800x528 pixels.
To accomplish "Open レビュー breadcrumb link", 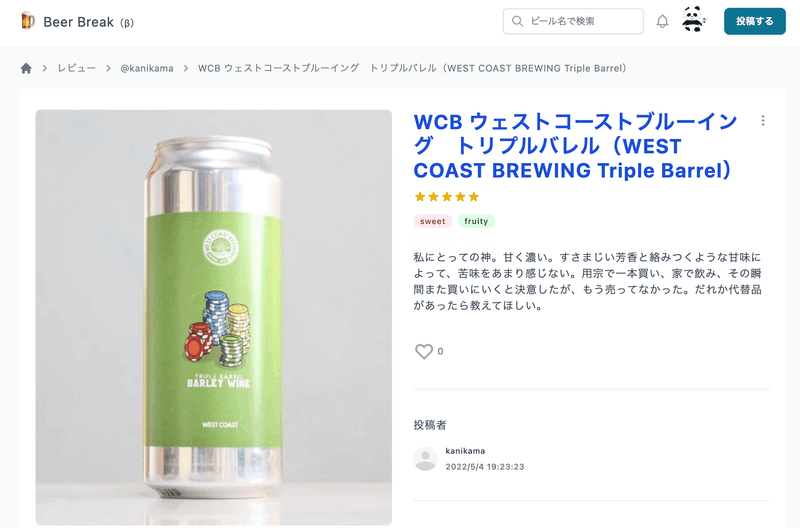I will (77, 68).
